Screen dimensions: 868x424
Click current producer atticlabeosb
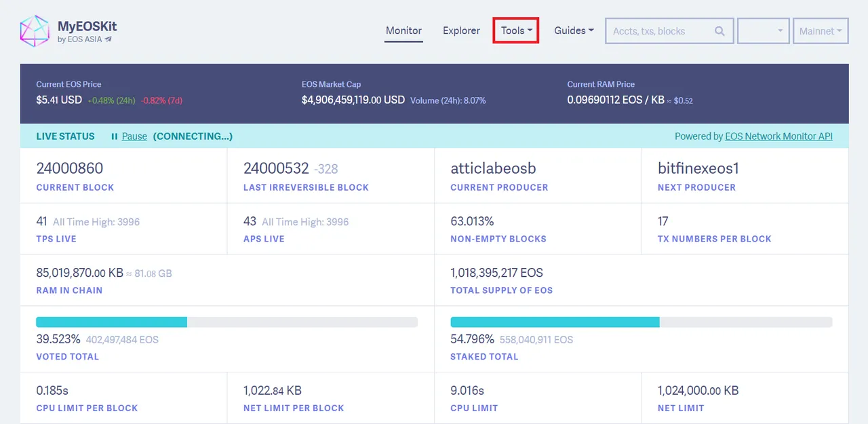(x=493, y=168)
